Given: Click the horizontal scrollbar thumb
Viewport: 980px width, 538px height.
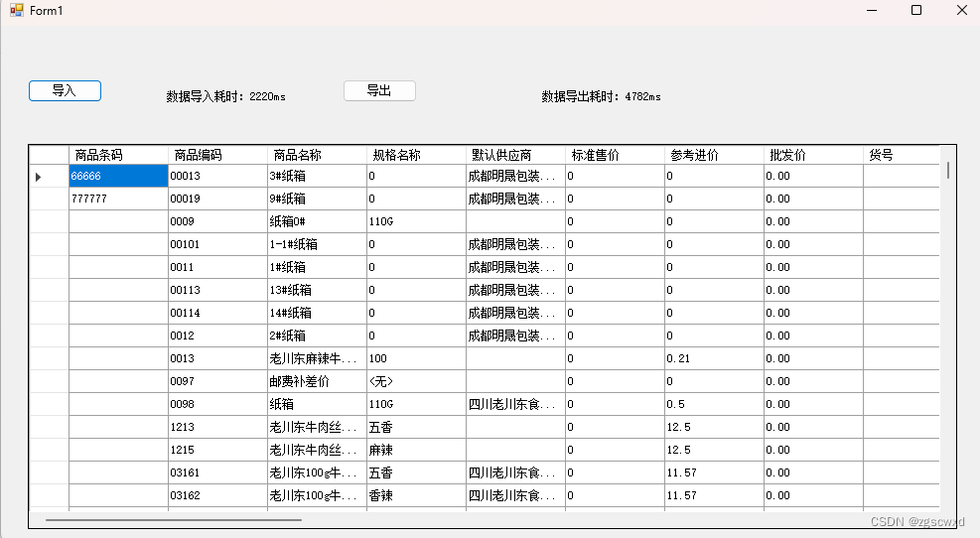Looking at the screenshot, I should coord(174,519).
